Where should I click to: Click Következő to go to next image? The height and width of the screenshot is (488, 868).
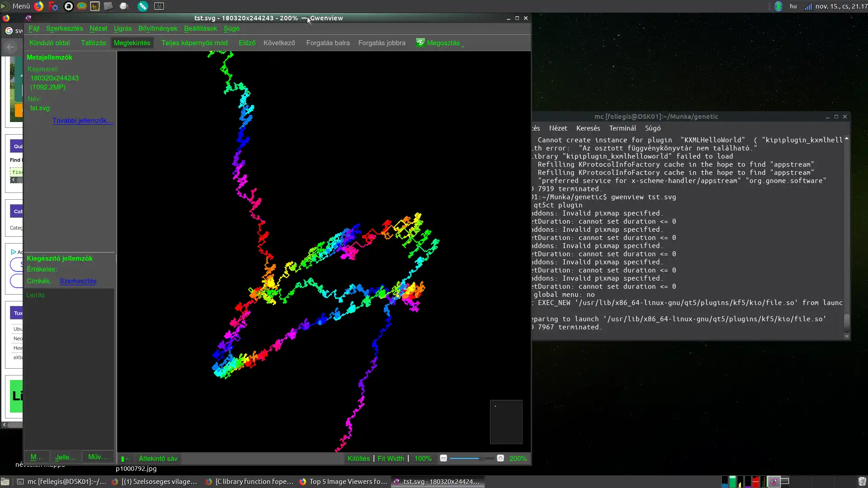pyautogui.click(x=278, y=42)
